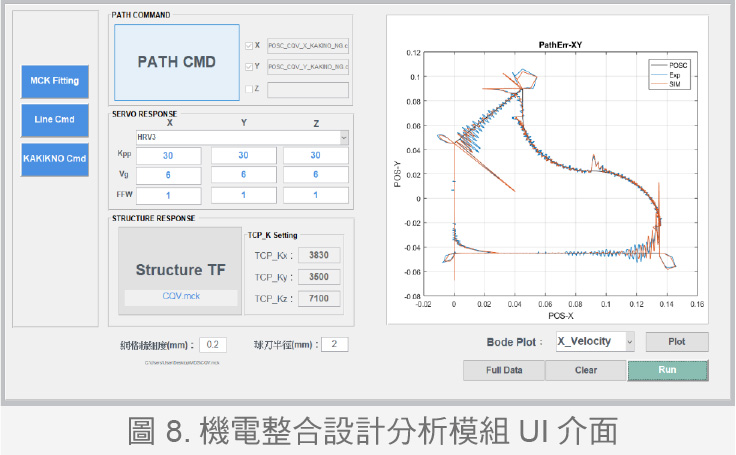Enable the Z path command checkbox
Image resolution: width=736 pixels, height=455 pixels.
pyautogui.click(x=249, y=90)
